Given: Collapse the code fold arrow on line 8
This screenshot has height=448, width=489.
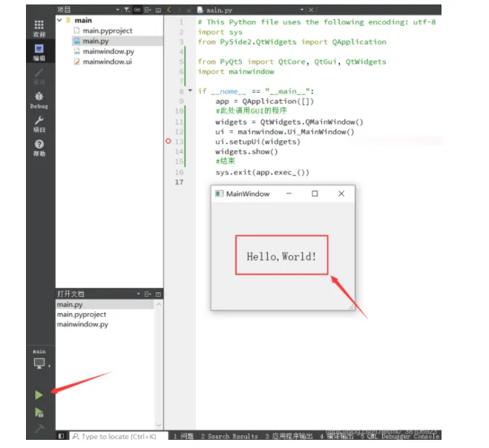Looking at the screenshot, I should pos(190,90).
